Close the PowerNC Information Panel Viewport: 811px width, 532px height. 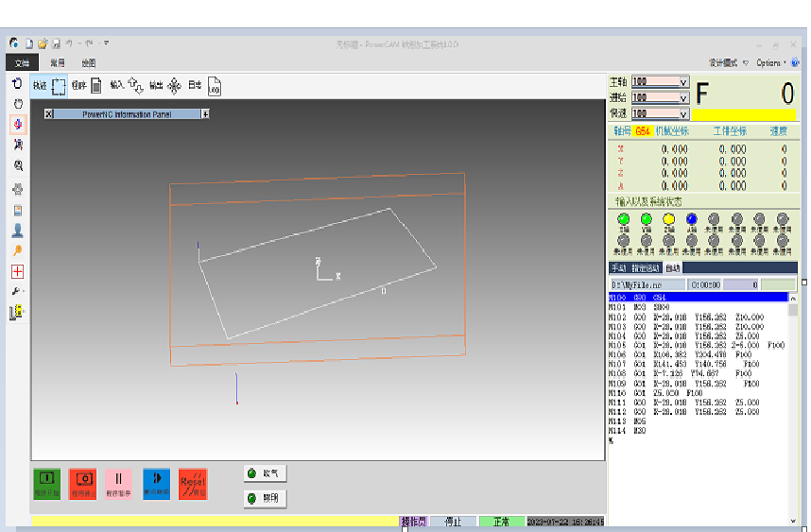click(48, 114)
